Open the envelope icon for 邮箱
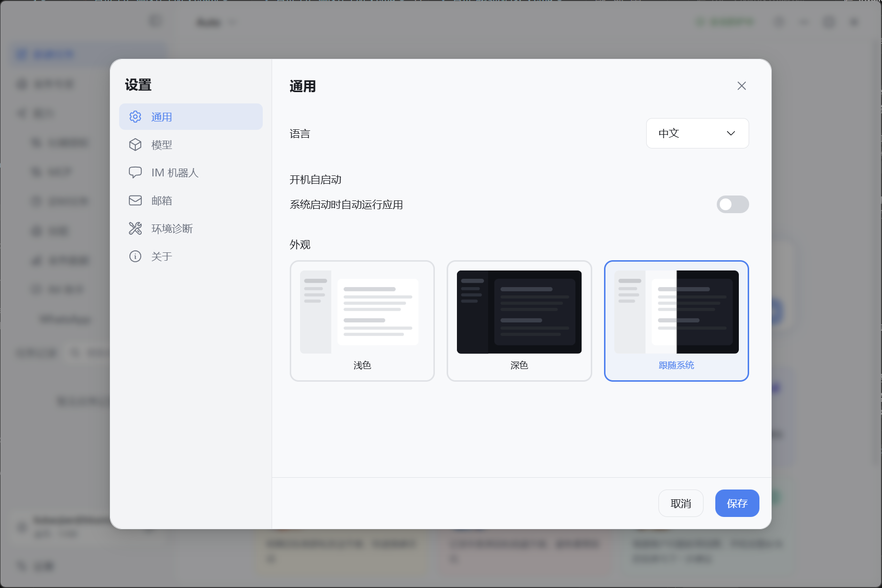 click(135, 200)
